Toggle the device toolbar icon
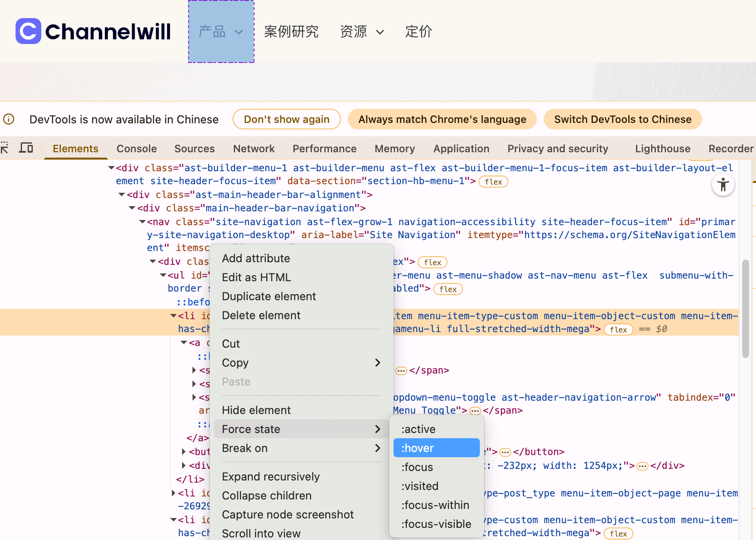 coord(26,148)
